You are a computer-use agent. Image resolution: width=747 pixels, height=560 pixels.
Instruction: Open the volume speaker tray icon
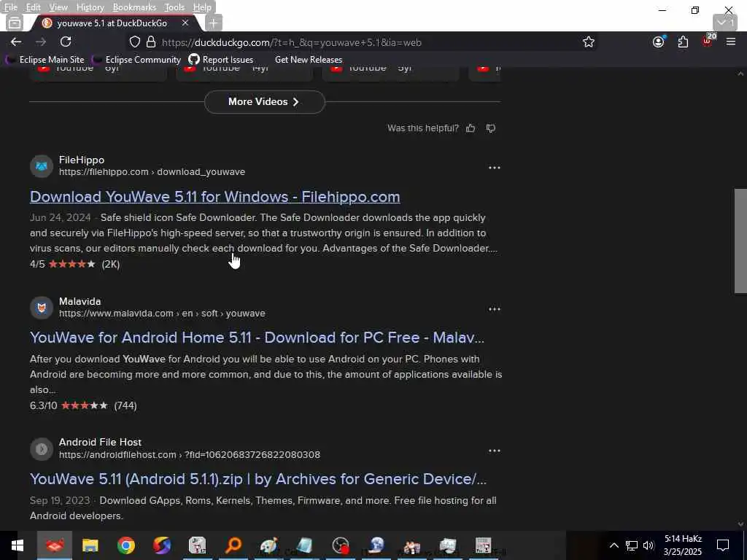[x=649, y=545]
